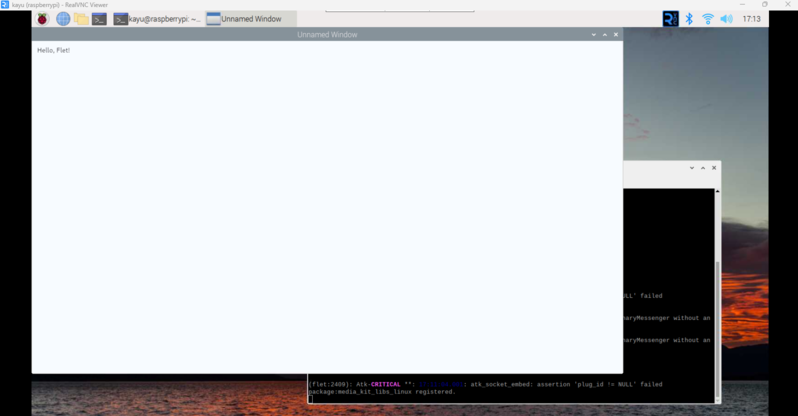Maximize the terminal window
798x416 pixels.
click(x=703, y=168)
